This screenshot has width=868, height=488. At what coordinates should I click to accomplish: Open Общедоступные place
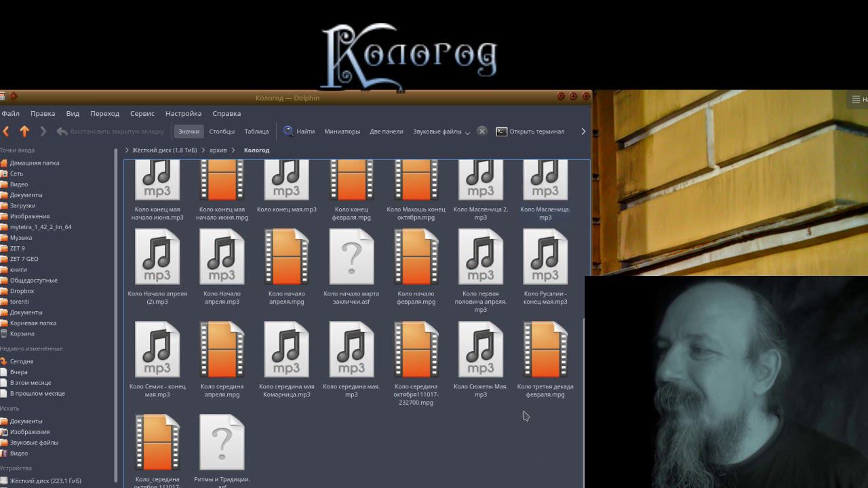[33, 281]
